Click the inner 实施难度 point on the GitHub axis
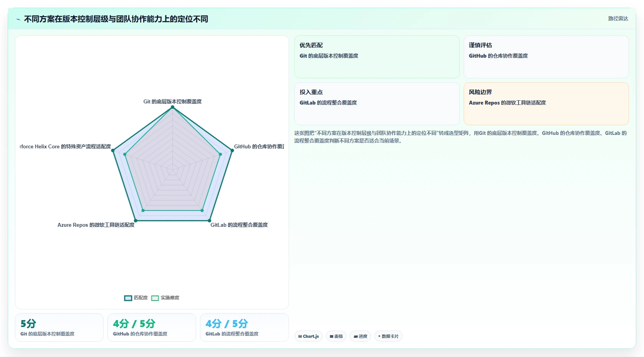Image resolution: width=644 pixels, height=357 pixels. 220,154
